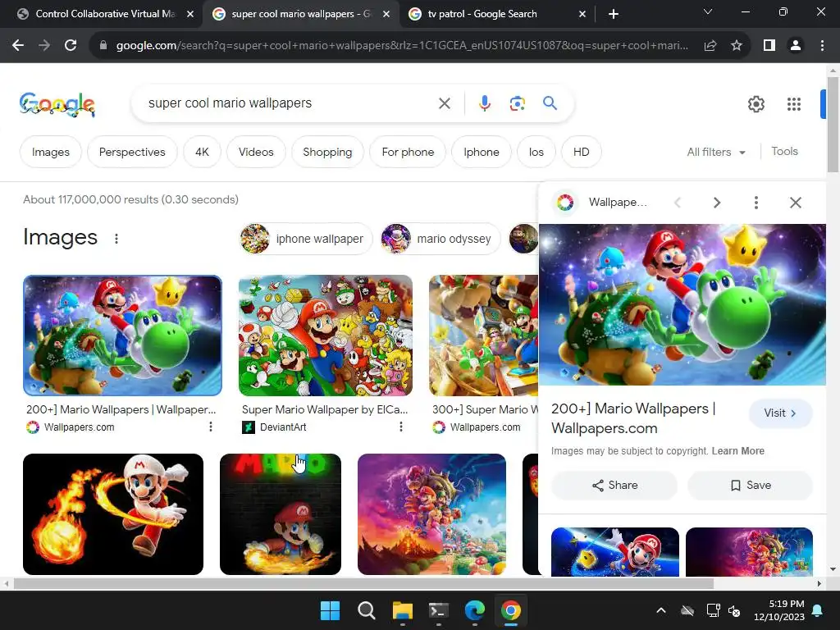This screenshot has height=630, width=840.
Task: Share the previewed image
Action: tap(614, 486)
